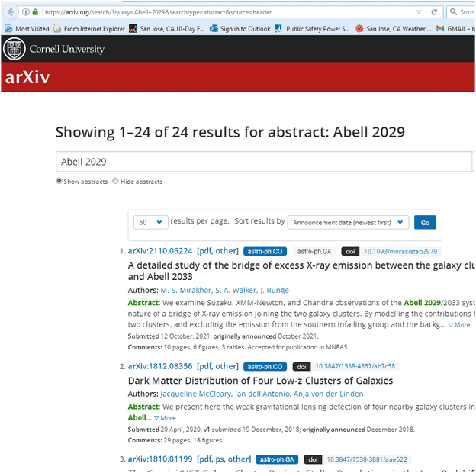Screen dimensions: 476x473
Task: Open pdf of arXiv:2110.06224
Action: [x=205, y=251]
